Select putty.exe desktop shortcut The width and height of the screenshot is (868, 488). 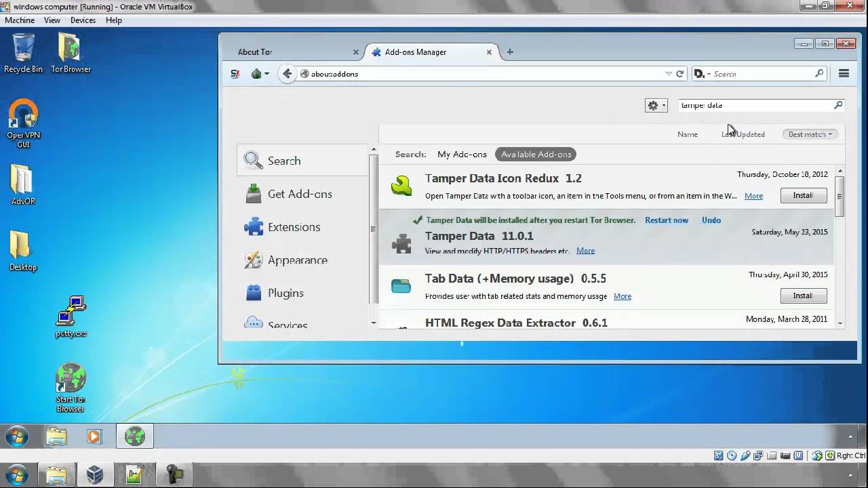(71, 317)
